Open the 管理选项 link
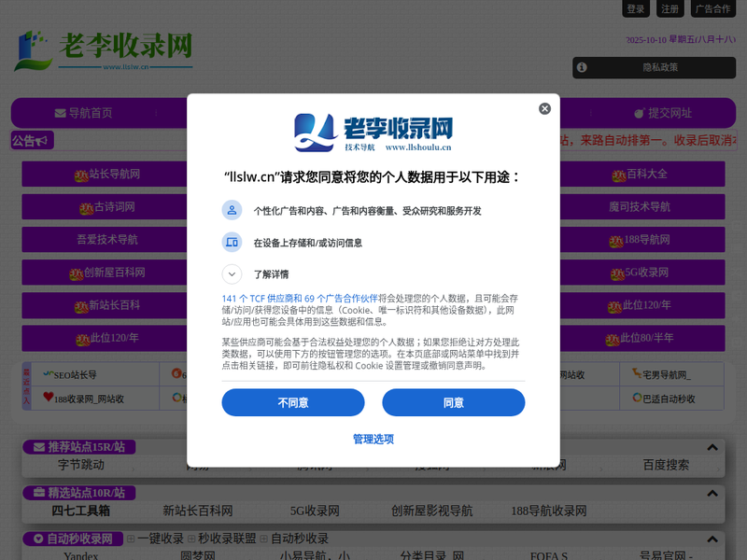 pyautogui.click(x=373, y=439)
